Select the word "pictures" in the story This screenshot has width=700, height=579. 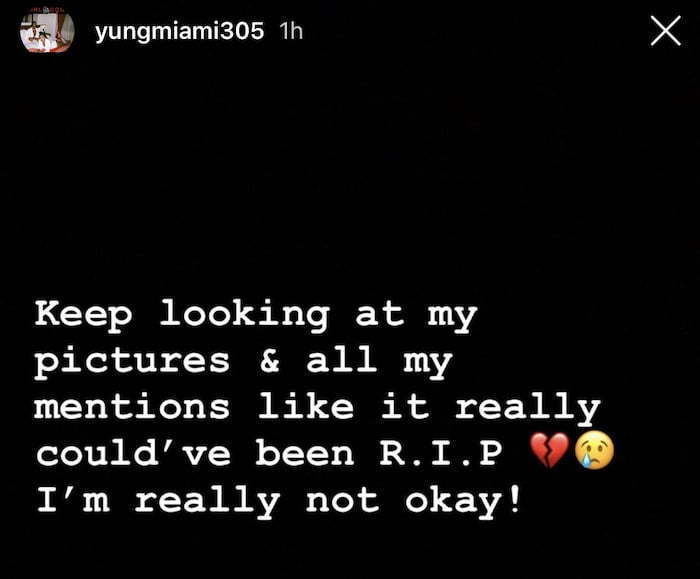tap(133, 362)
